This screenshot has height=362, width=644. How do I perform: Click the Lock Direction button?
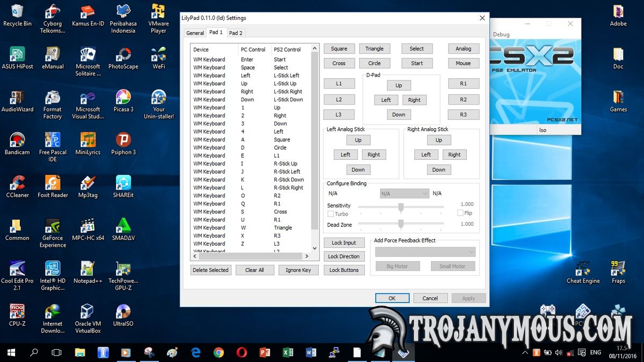pyautogui.click(x=344, y=256)
